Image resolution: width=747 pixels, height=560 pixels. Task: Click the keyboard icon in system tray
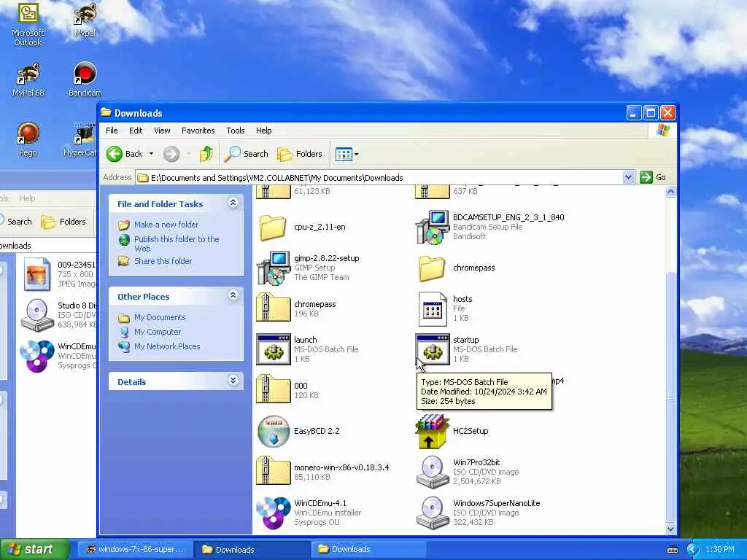pyautogui.click(x=672, y=550)
